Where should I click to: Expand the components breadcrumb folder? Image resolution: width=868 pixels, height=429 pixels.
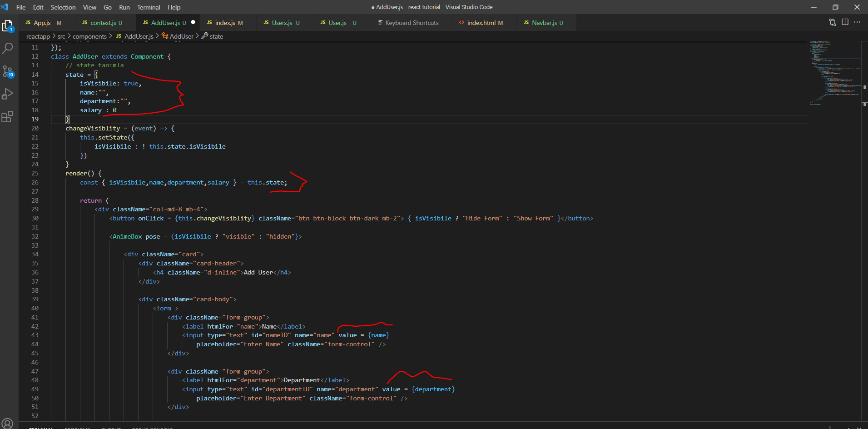tap(89, 36)
